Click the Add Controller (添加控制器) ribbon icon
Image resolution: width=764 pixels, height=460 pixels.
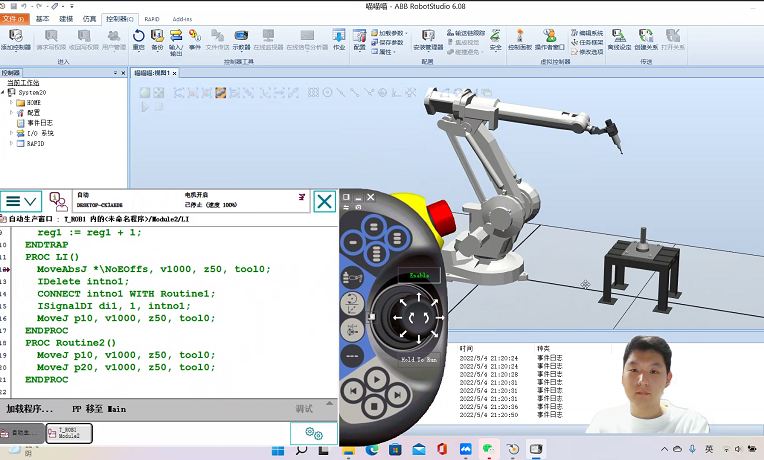(x=16, y=39)
